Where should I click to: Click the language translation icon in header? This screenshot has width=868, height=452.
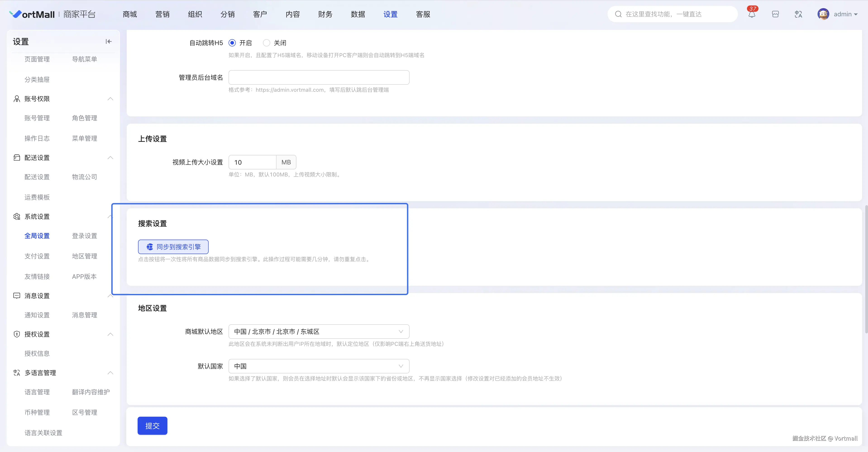coord(798,14)
